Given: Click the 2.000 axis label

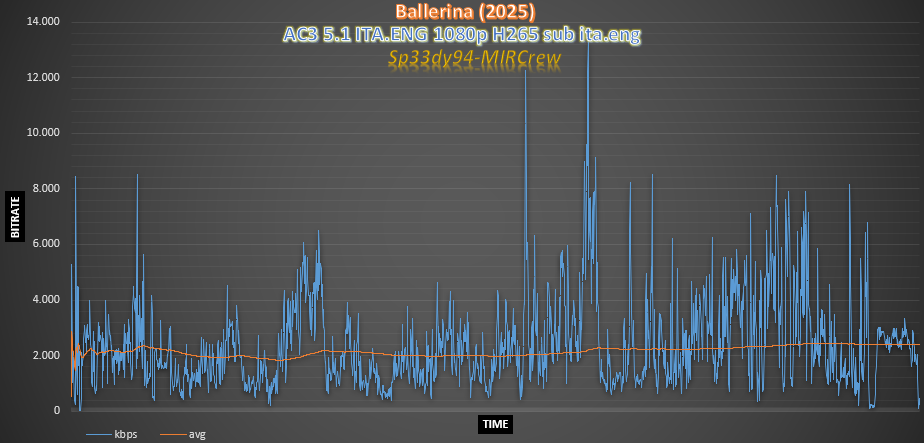Looking at the screenshot, I should [x=46, y=355].
